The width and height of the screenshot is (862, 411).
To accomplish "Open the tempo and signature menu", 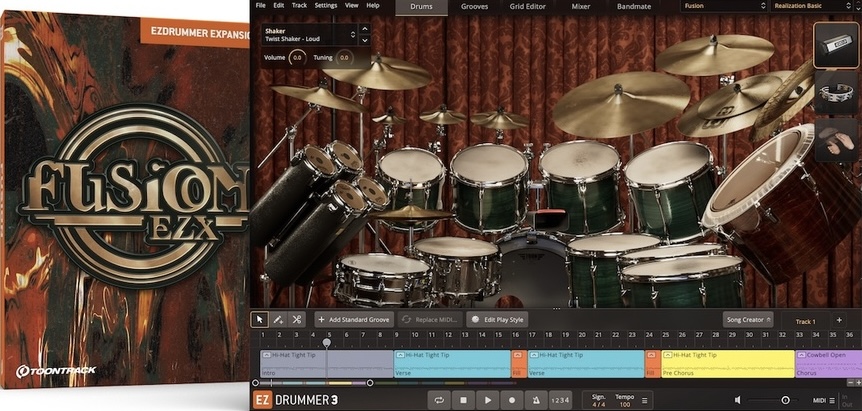I will pyautogui.click(x=644, y=401).
